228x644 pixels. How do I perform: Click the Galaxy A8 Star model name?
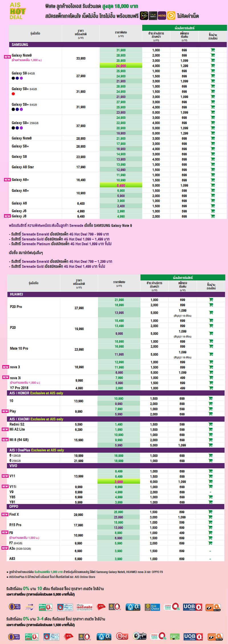(x=23, y=167)
